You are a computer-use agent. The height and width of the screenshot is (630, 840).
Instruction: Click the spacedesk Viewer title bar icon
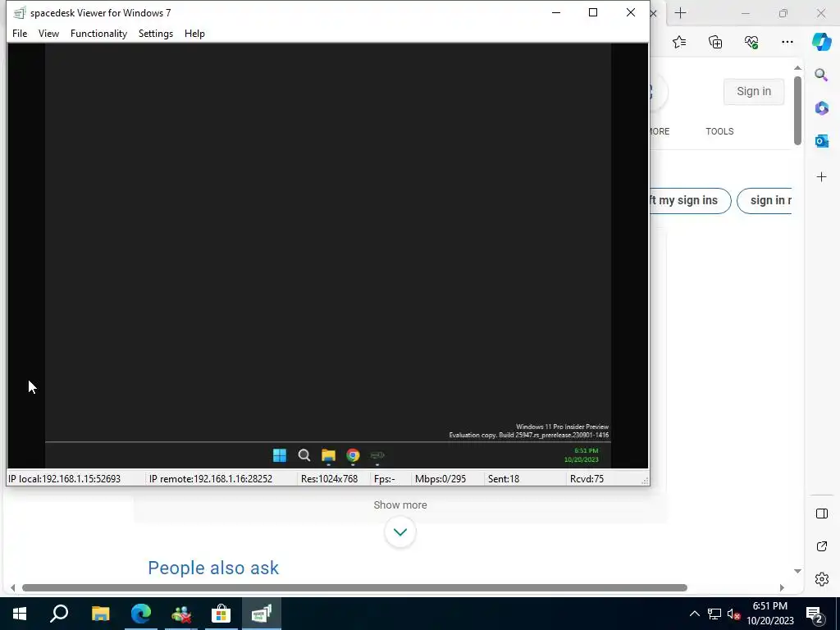pyautogui.click(x=20, y=13)
